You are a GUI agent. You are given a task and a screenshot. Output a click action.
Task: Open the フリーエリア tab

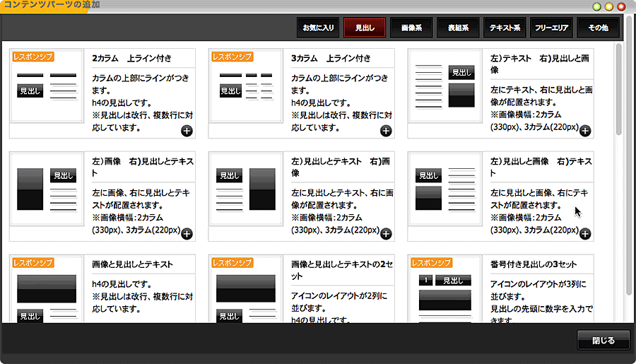551,28
